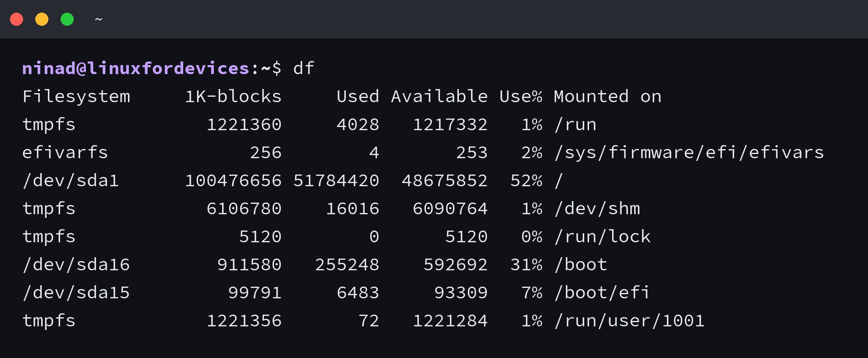The image size is (868, 358).
Task: Click the /boot/efi mount path
Action: pyautogui.click(x=603, y=292)
